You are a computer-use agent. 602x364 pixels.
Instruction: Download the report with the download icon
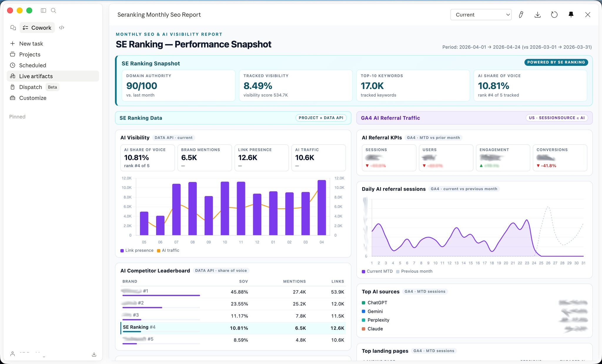click(537, 15)
